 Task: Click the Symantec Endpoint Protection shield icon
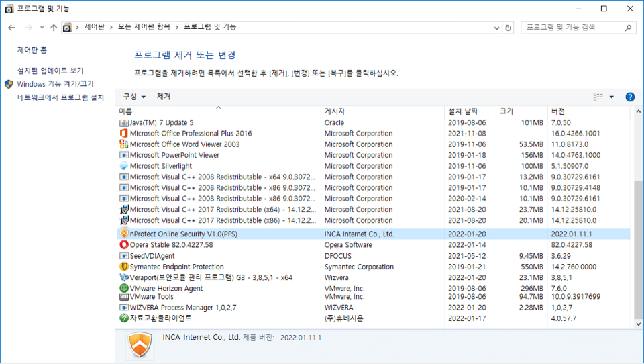pos(123,267)
